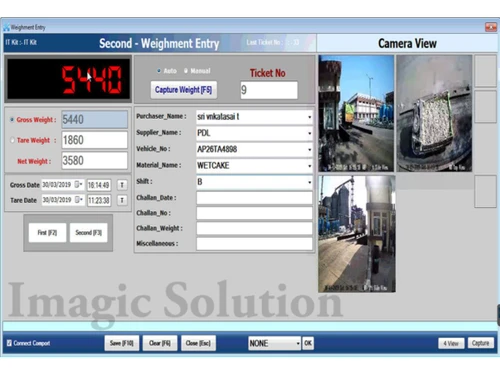
Task: Click the Second - Weighment Entry heading
Action: pyautogui.click(x=159, y=43)
